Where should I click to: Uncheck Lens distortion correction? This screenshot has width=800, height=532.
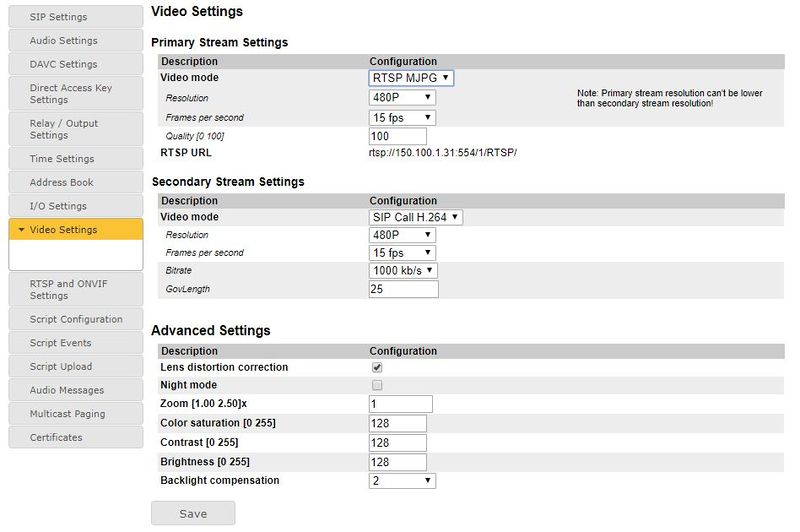coord(377,367)
